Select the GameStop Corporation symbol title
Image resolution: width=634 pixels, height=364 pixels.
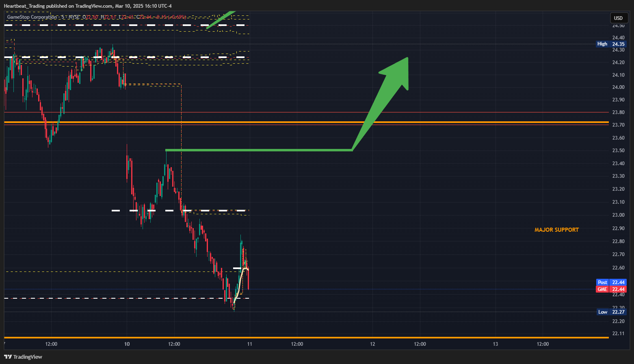pyautogui.click(x=32, y=17)
